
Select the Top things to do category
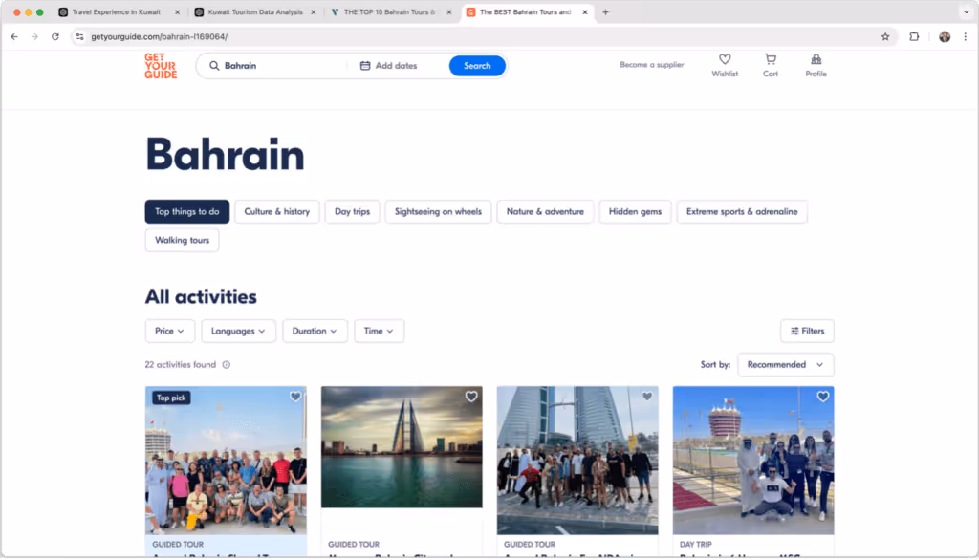click(x=186, y=211)
